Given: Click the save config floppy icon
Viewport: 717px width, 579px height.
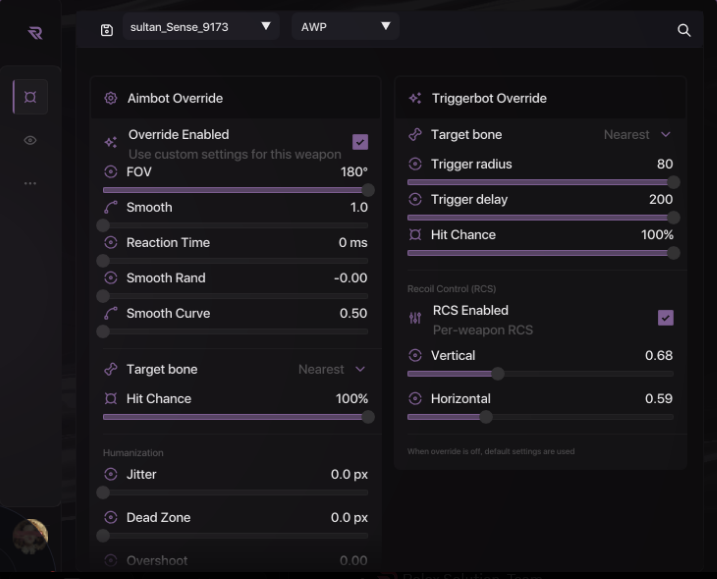Looking at the screenshot, I should (x=107, y=30).
